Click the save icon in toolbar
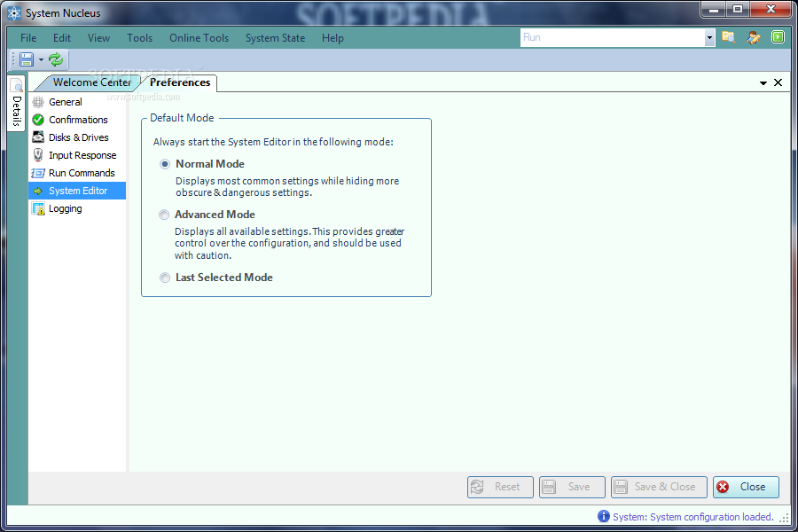The height and width of the screenshot is (532, 798). pyautogui.click(x=27, y=60)
